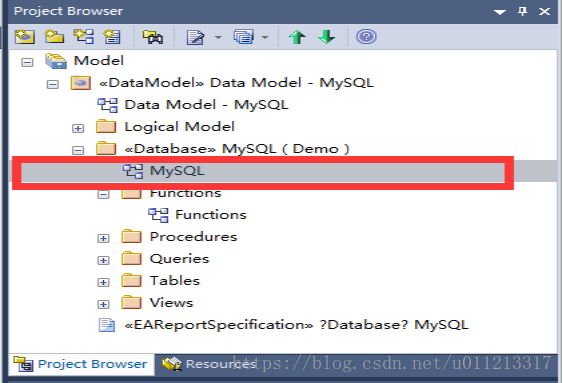Select the Logical Model label
Image resolution: width=563 pixels, height=383 pixels.
(180, 127)
